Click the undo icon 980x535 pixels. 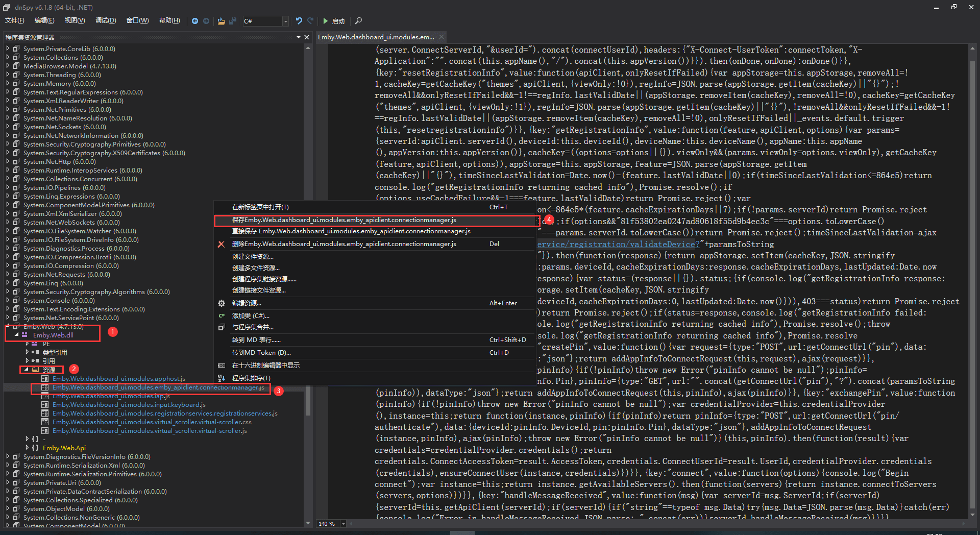(x=299, y=21)
